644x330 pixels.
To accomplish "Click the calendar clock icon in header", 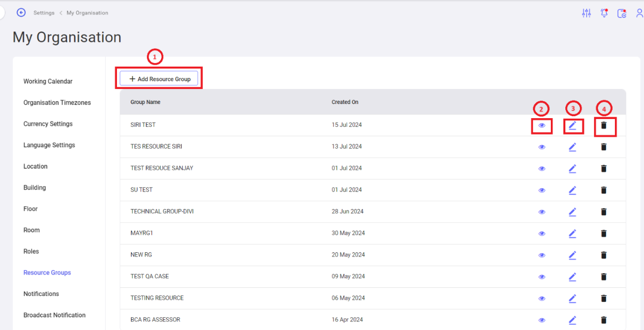I will (622, 13).
